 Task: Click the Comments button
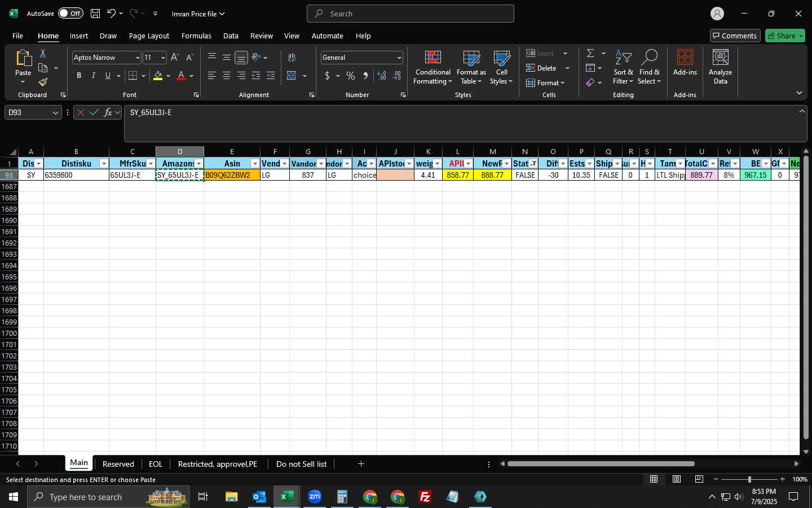click(735, 36)
